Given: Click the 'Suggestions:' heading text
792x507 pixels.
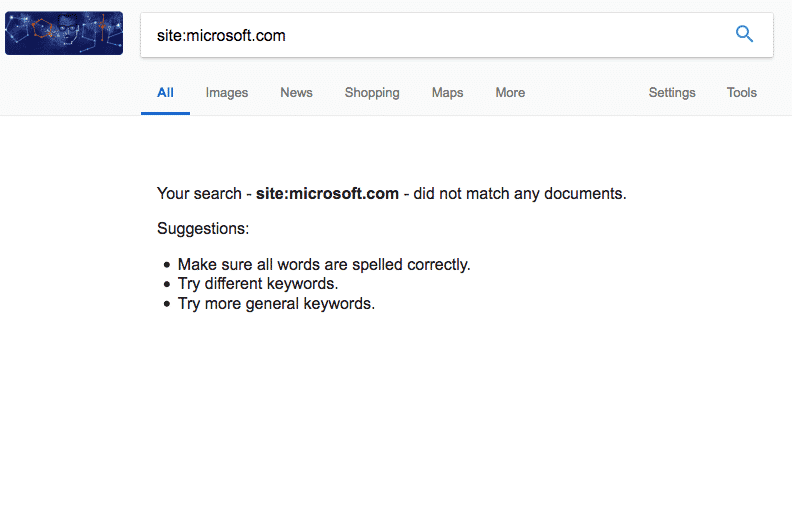Looking at the screenshot, I should 203,229.
